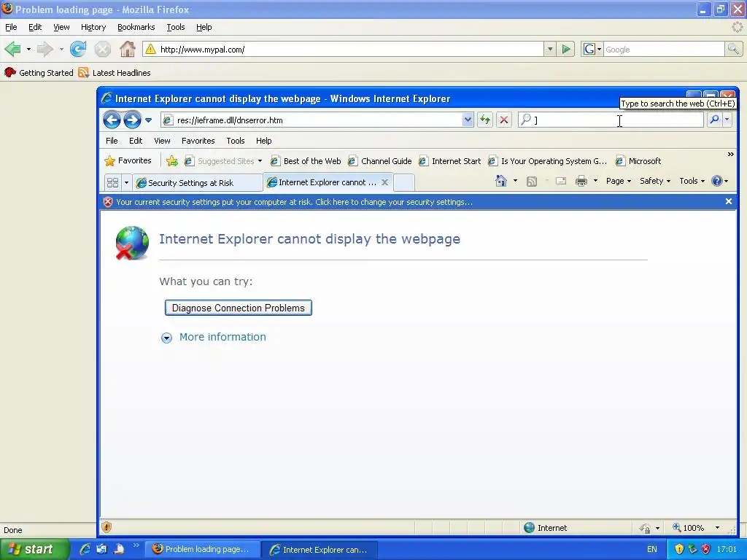Go back in Firefox toolbar
This screenshot has width=747, height=560.
click(13, 49)
